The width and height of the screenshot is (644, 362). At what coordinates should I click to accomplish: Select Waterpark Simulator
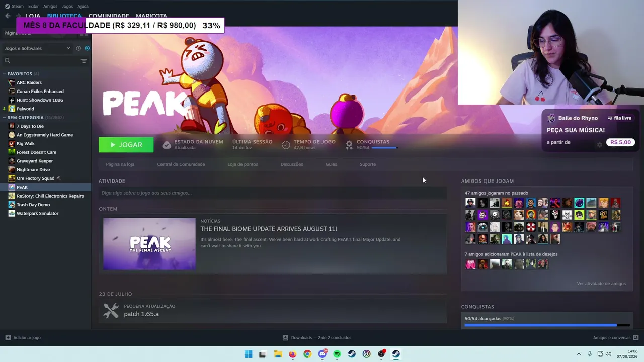point(37,213)
